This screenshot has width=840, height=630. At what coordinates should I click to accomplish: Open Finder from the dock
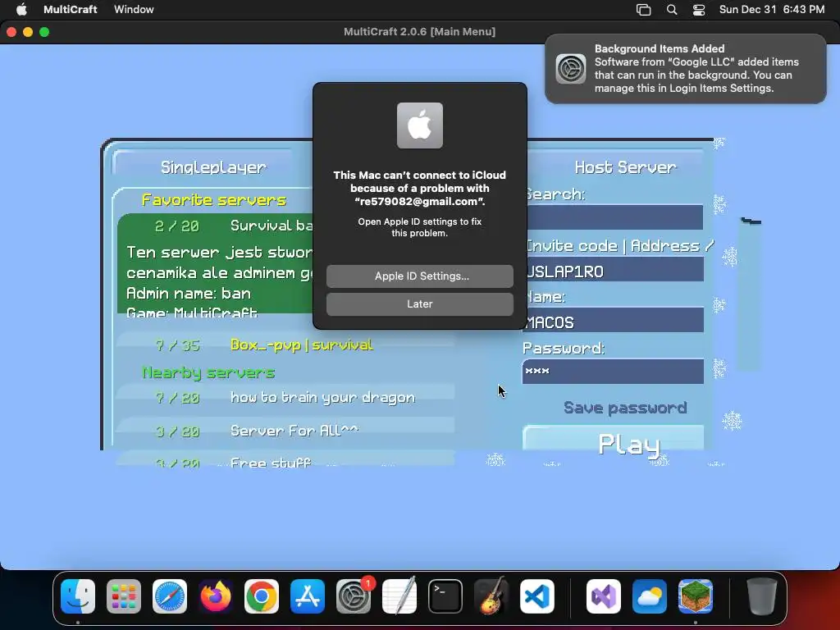coord(78,596)
